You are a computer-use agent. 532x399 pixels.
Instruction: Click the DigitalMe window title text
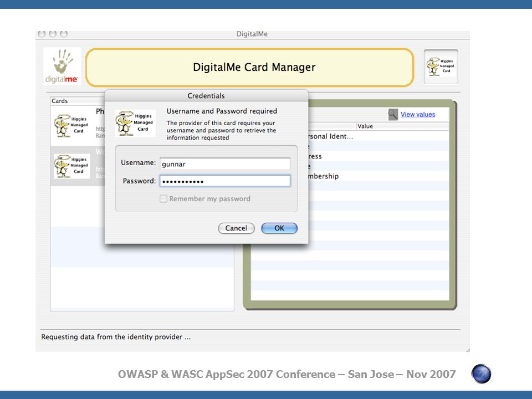tap(252, 34)
